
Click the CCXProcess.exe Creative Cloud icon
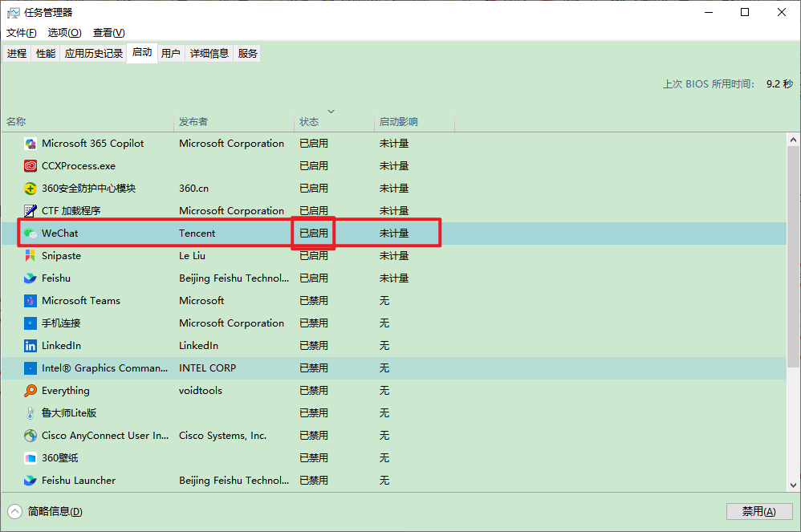(30, 166)
